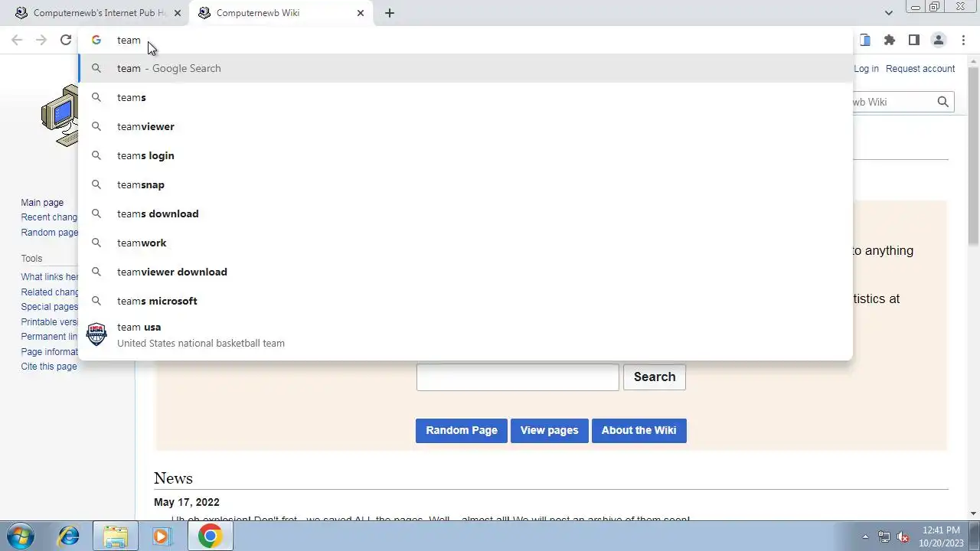Viewport: 980px width, 551px height.
Task: Choose the 'teams microsoft' suggestion
Action: 465,301
